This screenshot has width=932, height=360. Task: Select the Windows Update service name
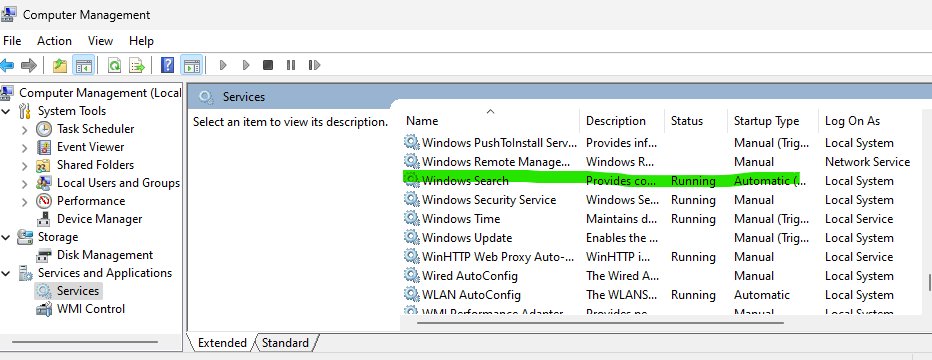[467, 238]
